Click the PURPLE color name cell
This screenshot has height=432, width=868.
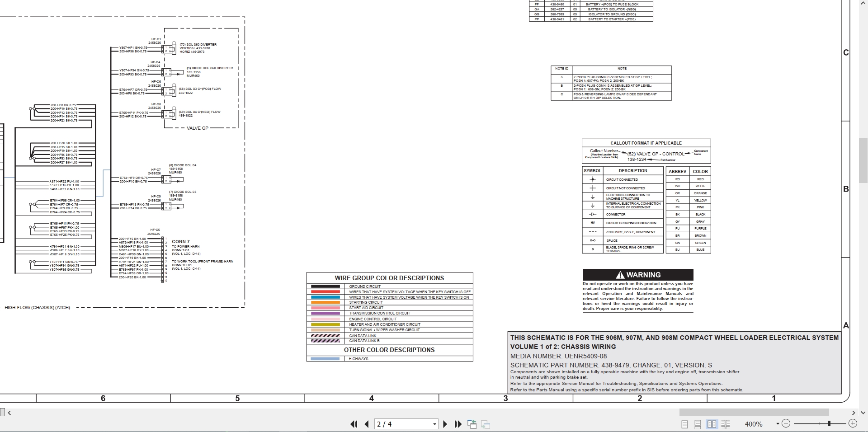pos(700,229)
